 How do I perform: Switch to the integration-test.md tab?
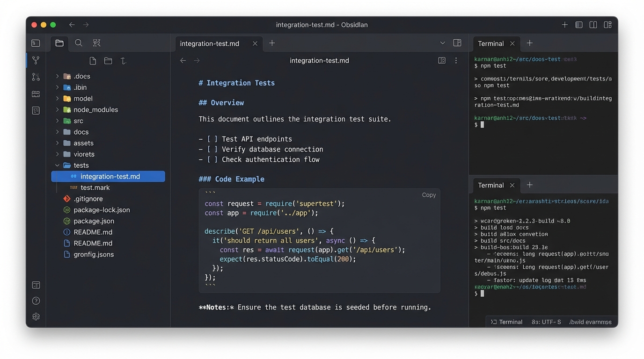tap(209, 43)
